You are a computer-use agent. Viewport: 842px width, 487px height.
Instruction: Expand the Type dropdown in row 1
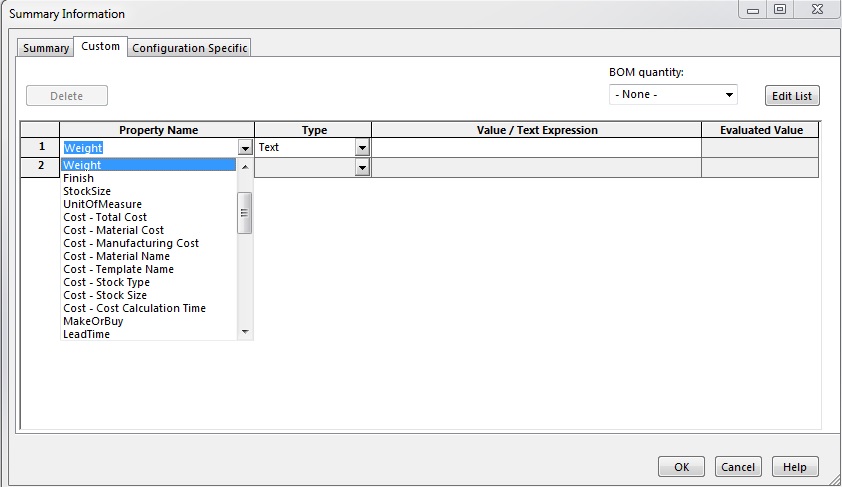(362, 147)
